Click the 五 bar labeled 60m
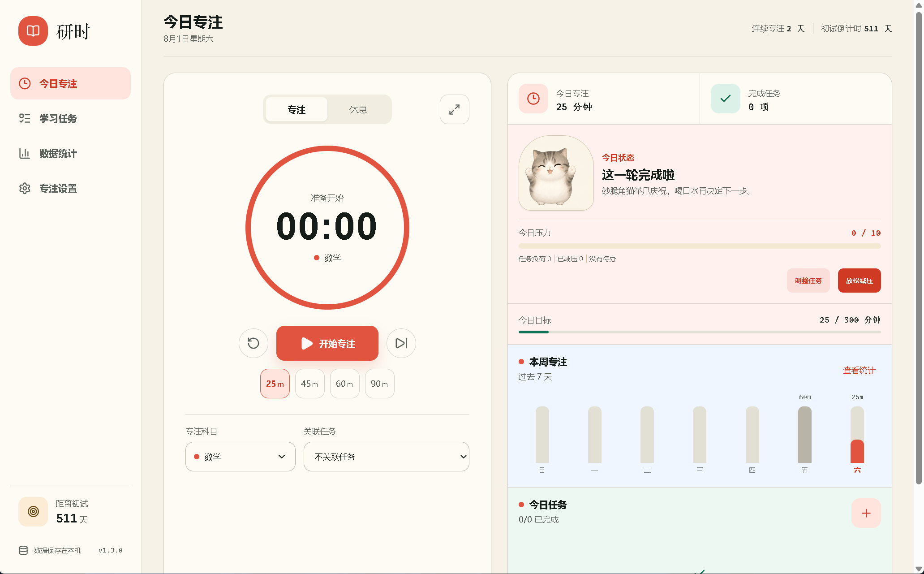Screen dimensions: 924x574 805,434
